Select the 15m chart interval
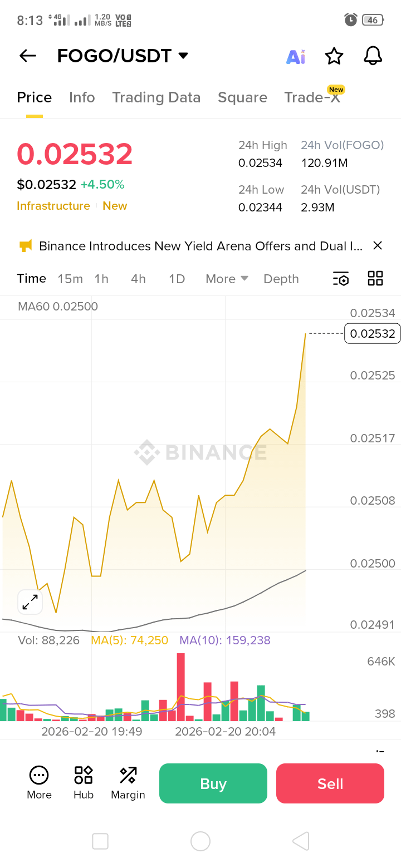This screenshot has width=401, height=868. 70,279
